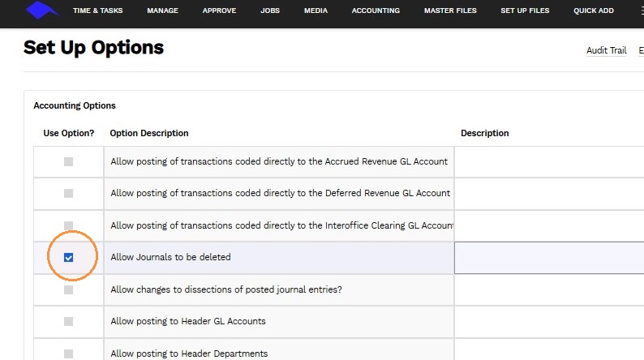Uncheck Allow Journals to be deleted
This screenshot has height=360, width=644.
click(x=69, y=257)
